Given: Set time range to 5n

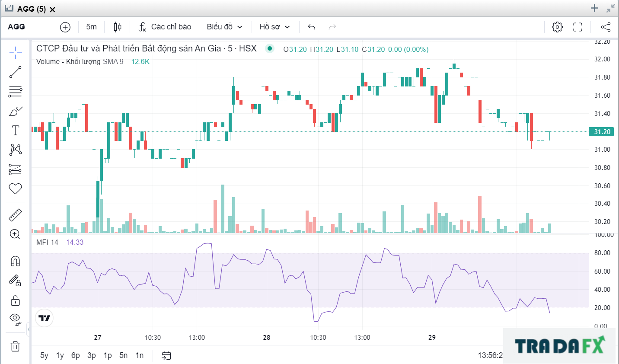Looking at the screenshot, I should pos(124,355).
